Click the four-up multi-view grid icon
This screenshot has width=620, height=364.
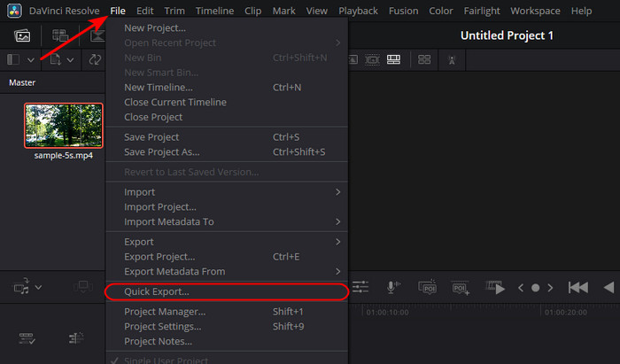(424, 59)
